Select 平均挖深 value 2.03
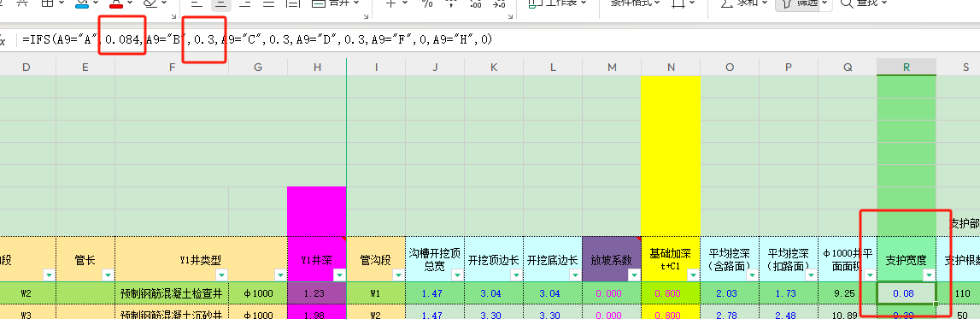Screen dimensions: 980x319 click(730, 292)
